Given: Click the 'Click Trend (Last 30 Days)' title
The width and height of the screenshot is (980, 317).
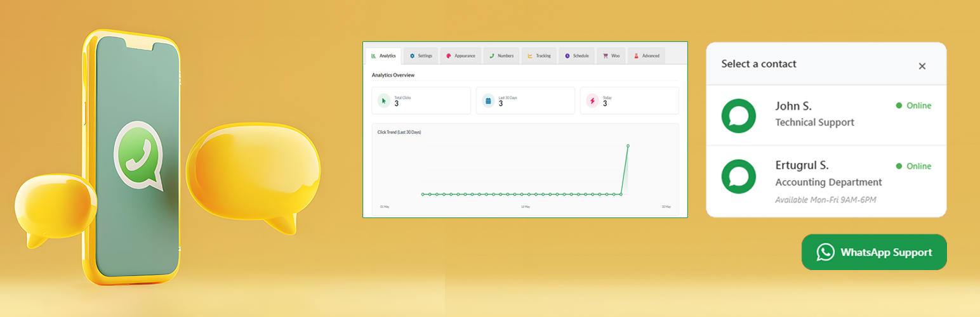Looking at the screenshot, I should 399,132.
